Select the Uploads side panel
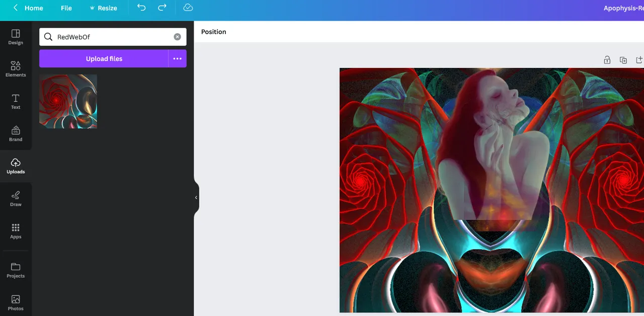 [x=16, y=166]
